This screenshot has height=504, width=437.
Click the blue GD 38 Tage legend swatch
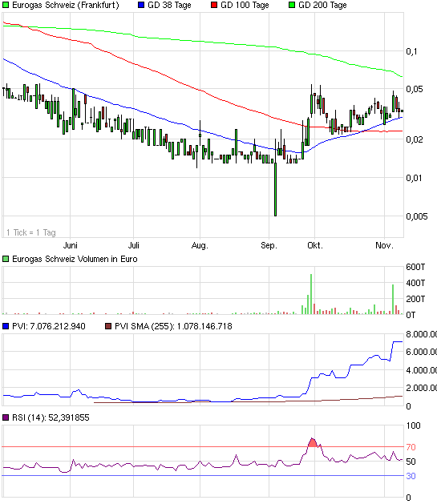141,5
